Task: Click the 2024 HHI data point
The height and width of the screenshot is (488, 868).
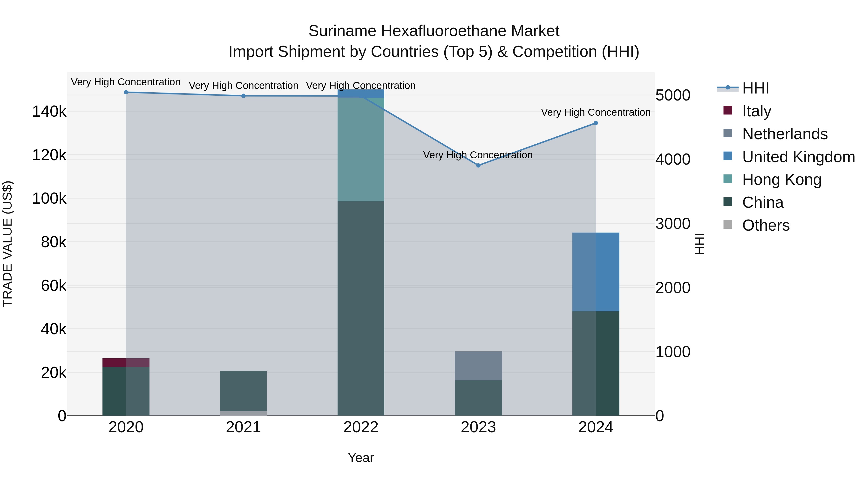Action: tap(596, 123)
